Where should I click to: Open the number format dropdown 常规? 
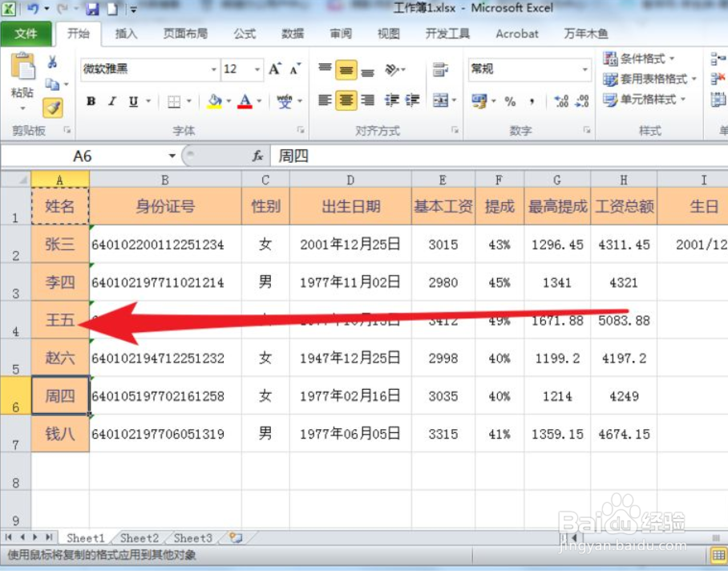coord(585,70)
